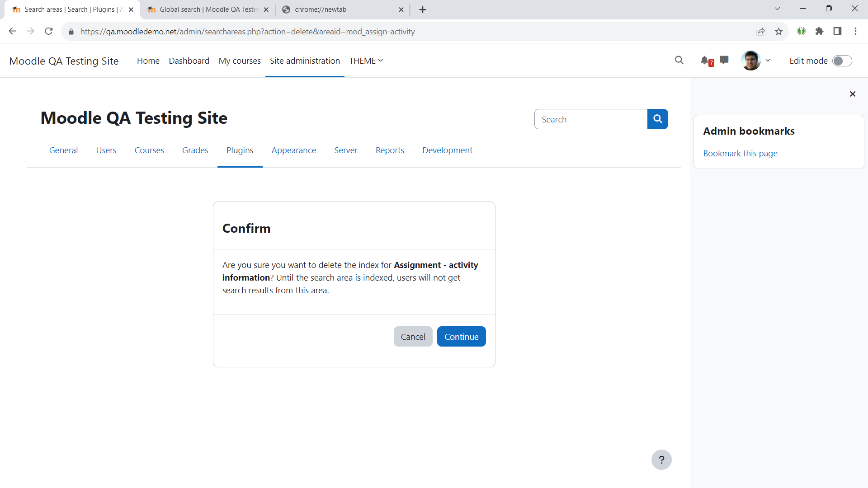Open the tab search chevron
Screen dimensions: 868x488
tap(777, 9)
